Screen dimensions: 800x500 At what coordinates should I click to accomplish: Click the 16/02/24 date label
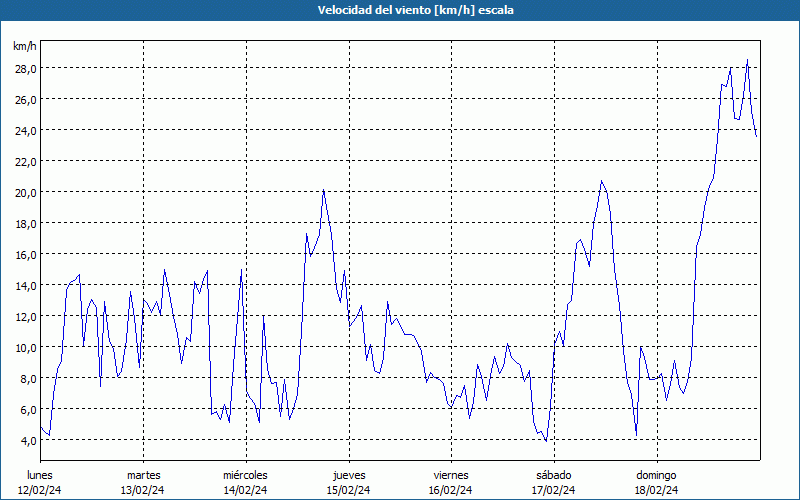click(x=451, y=490)
